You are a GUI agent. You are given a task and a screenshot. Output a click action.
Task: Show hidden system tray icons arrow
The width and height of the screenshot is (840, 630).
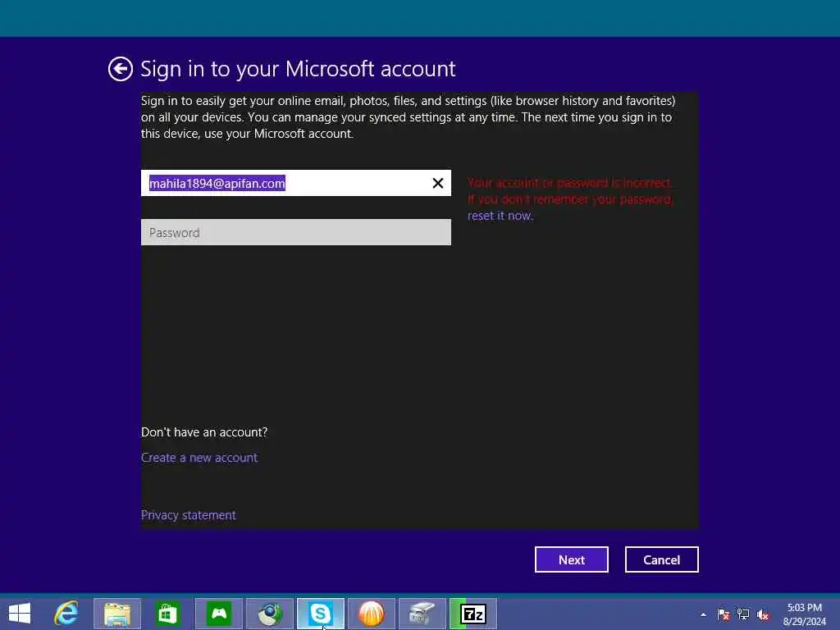(703, 614)
